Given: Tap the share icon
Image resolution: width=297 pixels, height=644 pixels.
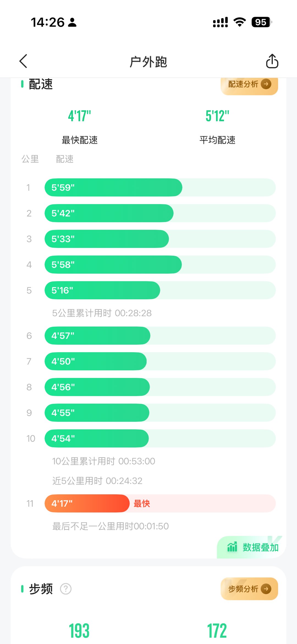Looking at the screenshot, I should (272, 61).
